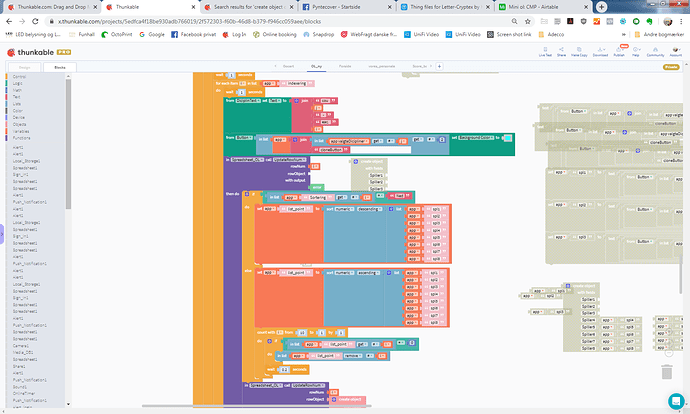Open the Andre bogmærker folder

[x=660, y=34]
